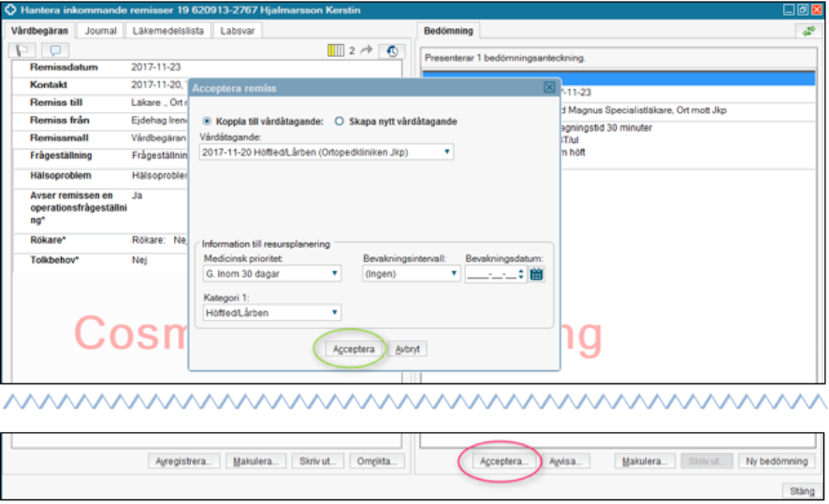Click the flag icon under Vårdbegäran tab
The image size is (829, 504).
[26, 50]
